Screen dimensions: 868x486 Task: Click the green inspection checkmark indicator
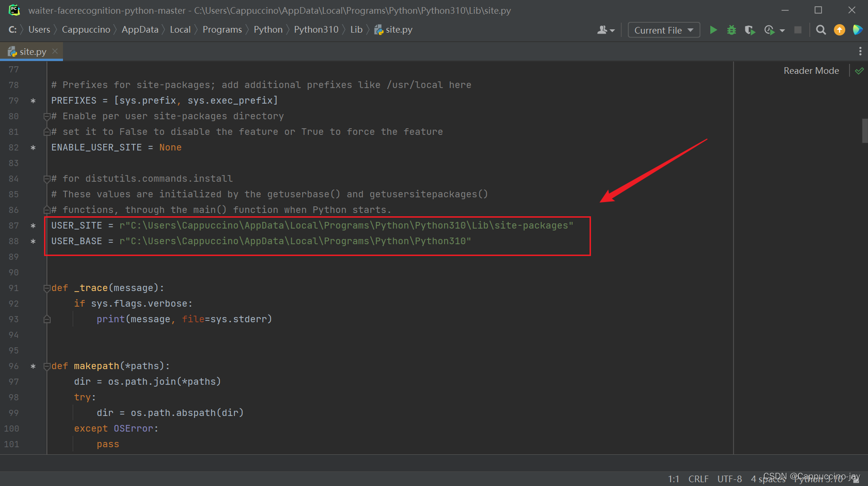[859, 71]
